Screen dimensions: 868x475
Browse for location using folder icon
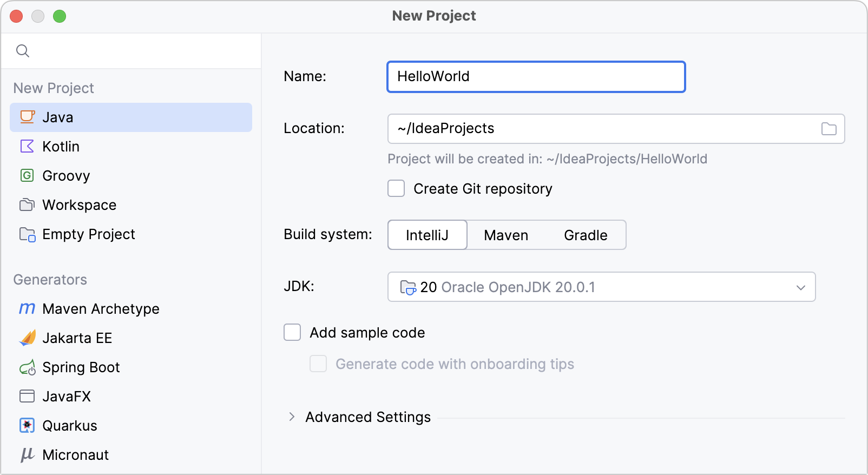click(x=828, y=129)
